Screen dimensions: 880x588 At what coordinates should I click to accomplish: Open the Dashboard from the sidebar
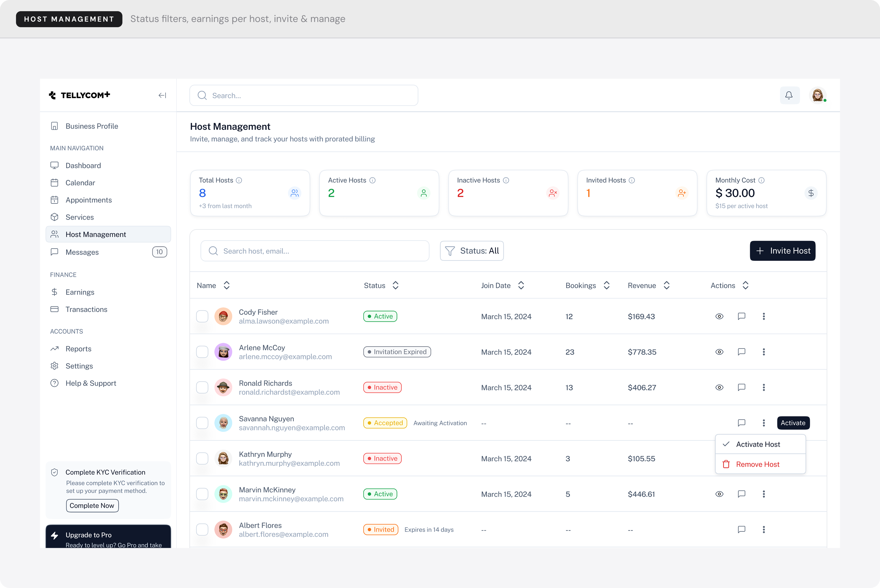83,165
